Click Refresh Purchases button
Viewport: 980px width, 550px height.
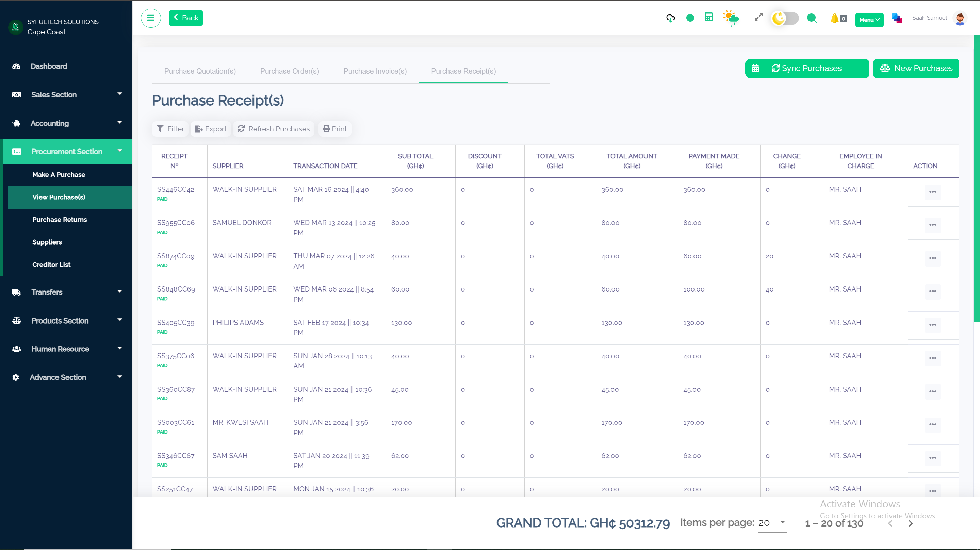pyautogui.click(x=274, y=129)
